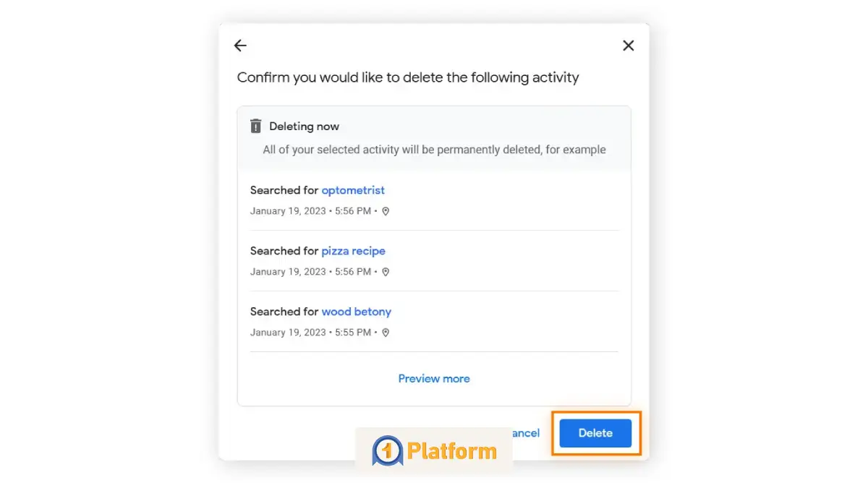The width and height of the screenshot is (868, 488).
Task: Close the delete confirmation dialog
Action: (x=628, y=46)
